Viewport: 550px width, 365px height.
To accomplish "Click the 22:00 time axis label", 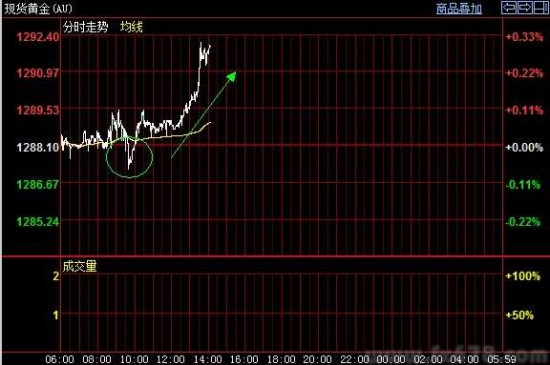I will pyautogui.click(x=355, y=359).
